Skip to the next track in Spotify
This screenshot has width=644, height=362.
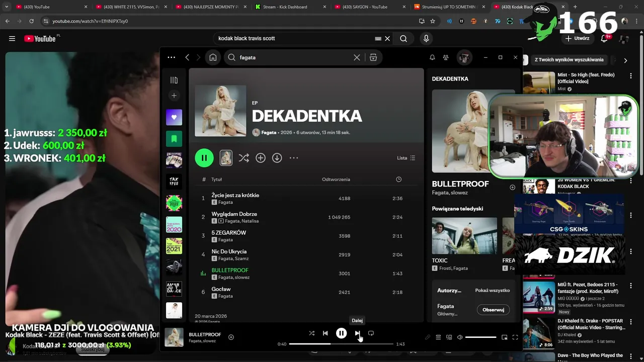pyautogui.click(x=357, y=333)
